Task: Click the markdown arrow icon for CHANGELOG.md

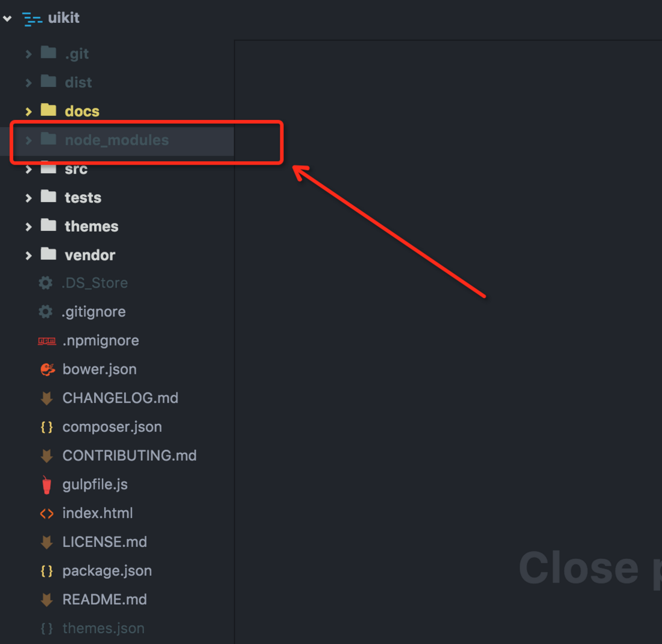Action: click(x=47, y=398)
